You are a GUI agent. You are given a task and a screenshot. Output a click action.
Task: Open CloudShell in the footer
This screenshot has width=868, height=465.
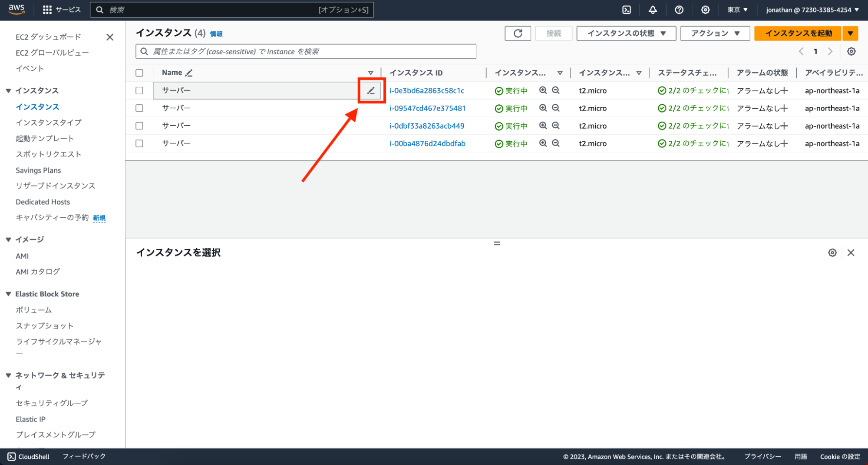pos(29,456)
